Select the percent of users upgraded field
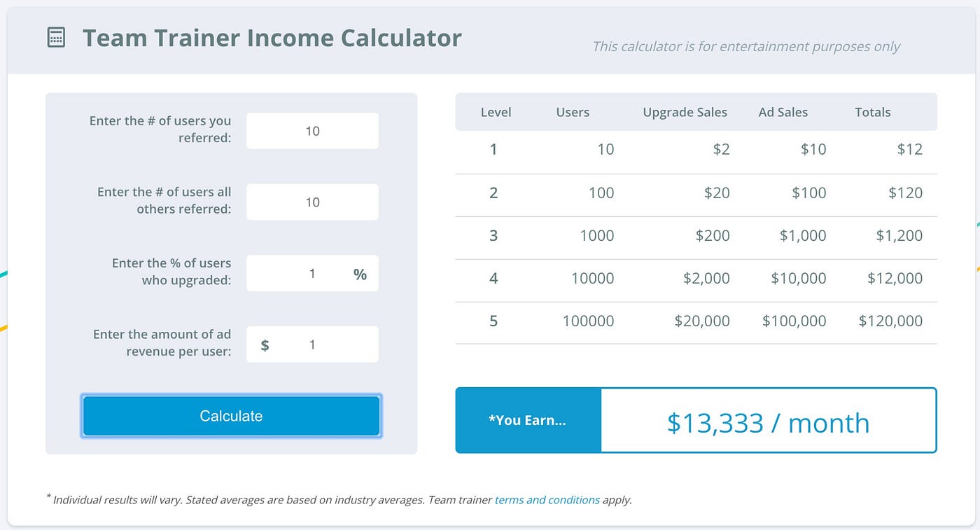The image size is (980, 530). [x=301, y=274]
